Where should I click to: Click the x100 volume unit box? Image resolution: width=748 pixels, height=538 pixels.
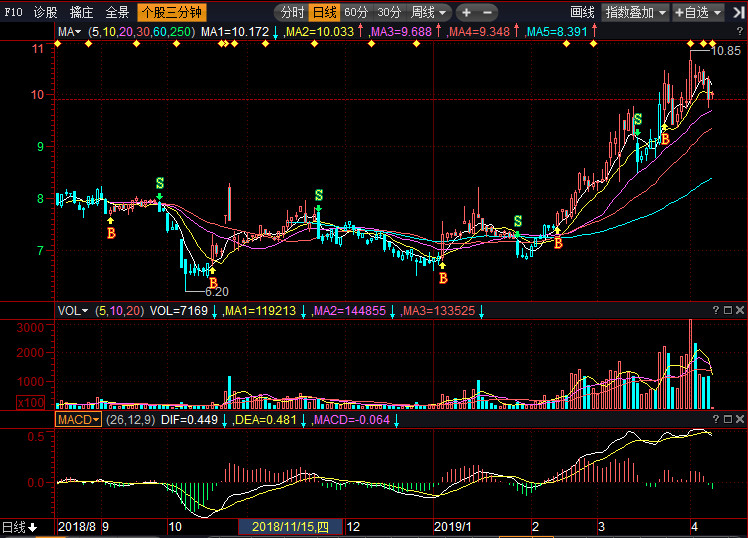(x=31, y=403)
